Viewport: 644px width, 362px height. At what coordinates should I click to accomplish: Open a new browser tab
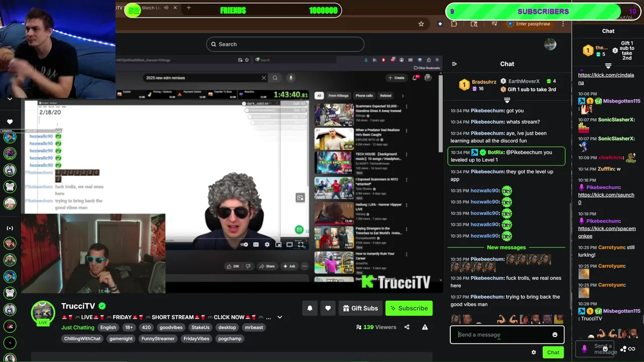click(x=189, y=8)
